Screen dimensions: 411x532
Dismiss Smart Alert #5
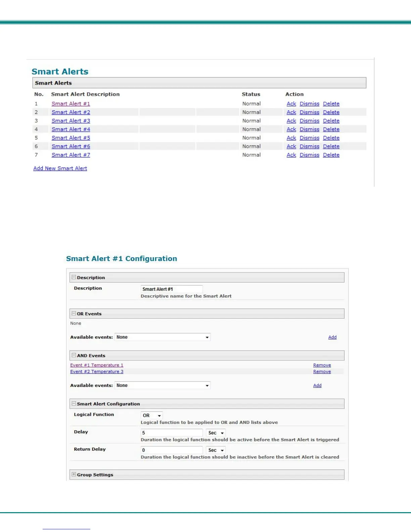[x=310, y=138]
